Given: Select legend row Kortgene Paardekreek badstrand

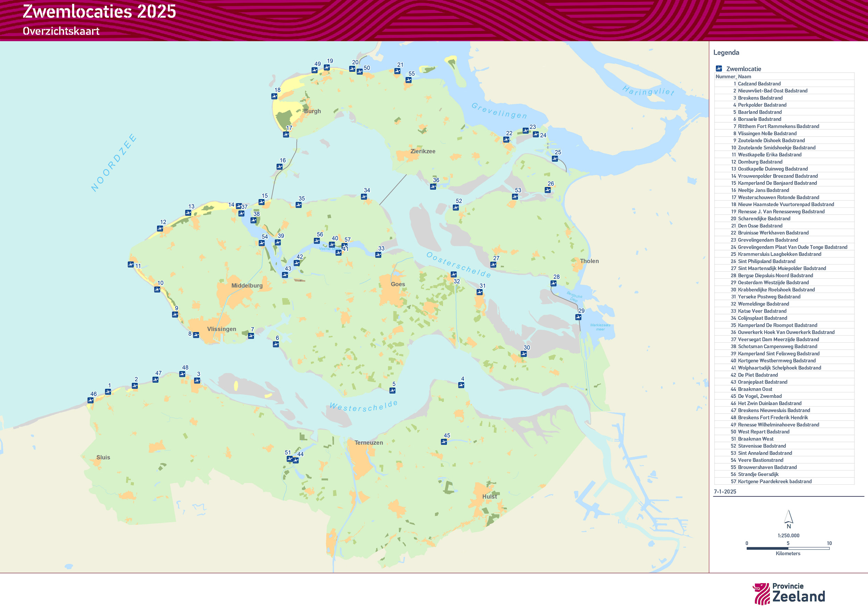Looking at the screenshot, I should [x=774, y=481].
